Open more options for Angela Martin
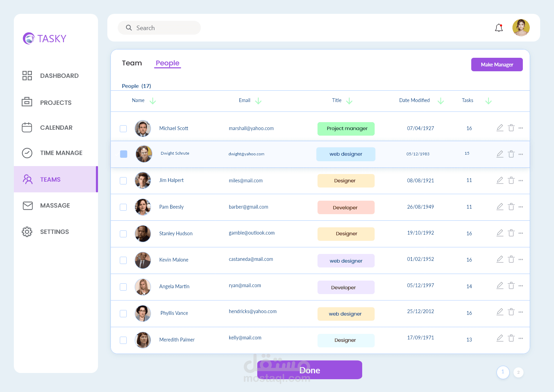The height and width of the screenshot is (392, 554). [x=521, y=286]
